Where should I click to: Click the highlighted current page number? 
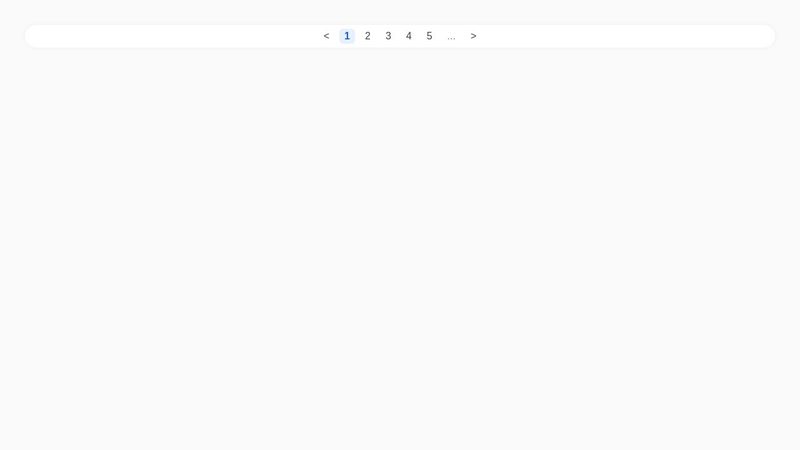[x=347, y=36]
